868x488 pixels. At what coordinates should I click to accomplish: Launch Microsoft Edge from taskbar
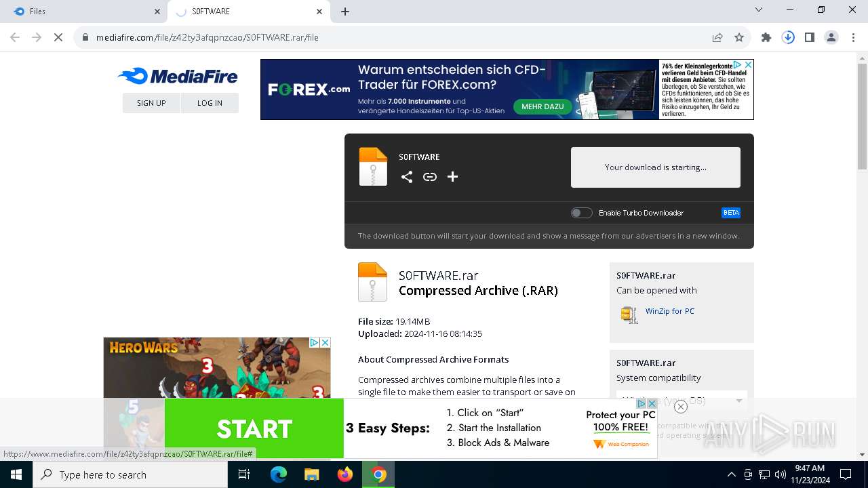[279, 474]
